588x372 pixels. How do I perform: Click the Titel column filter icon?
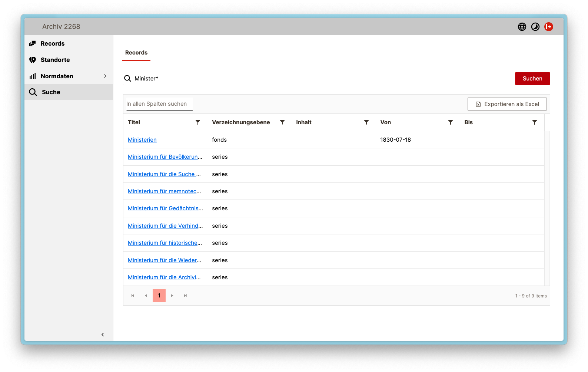pos(198,122)
